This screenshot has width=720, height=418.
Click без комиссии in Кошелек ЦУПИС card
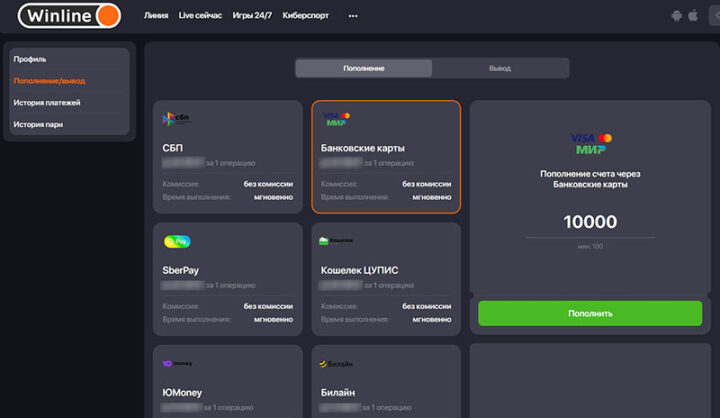click(x=427, y=306)
